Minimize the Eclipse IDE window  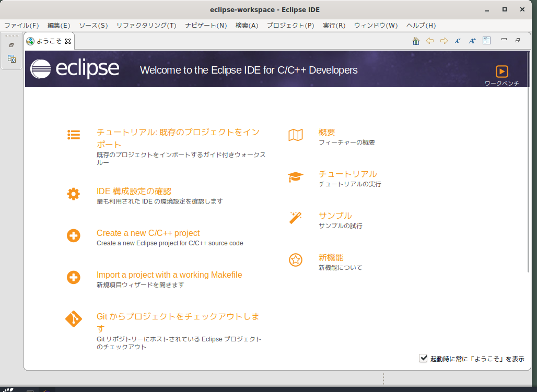coord(487,10)
